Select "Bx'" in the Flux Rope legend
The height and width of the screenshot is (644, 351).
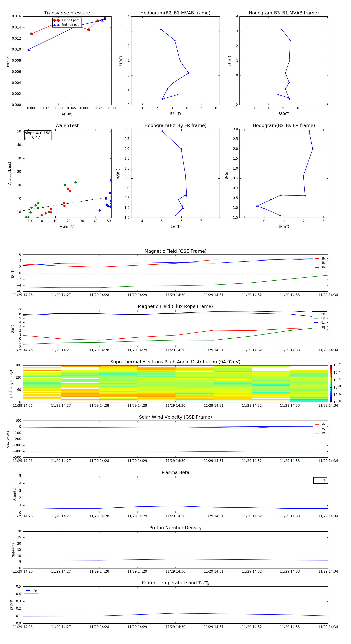[x=320, y=314]
